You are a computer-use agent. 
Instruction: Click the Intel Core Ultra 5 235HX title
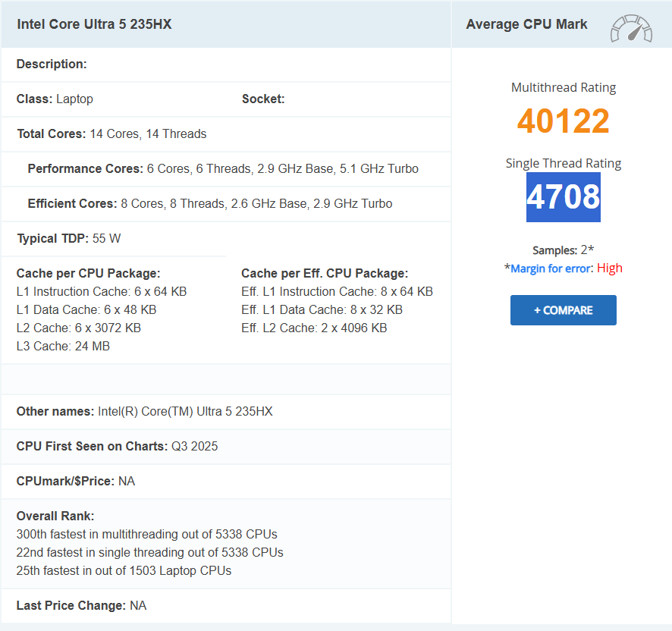click(95, 24)
